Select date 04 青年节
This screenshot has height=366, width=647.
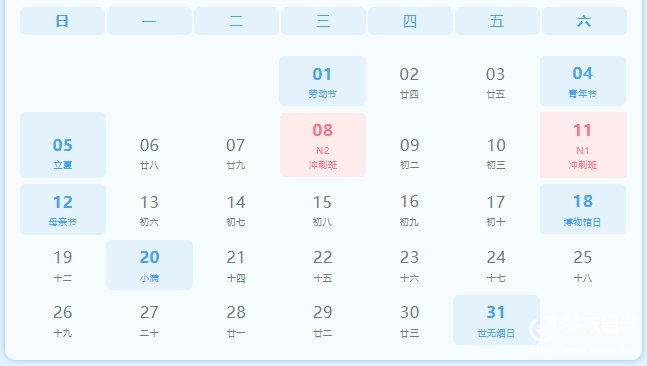pyautogui.click(x=583, y=81)
